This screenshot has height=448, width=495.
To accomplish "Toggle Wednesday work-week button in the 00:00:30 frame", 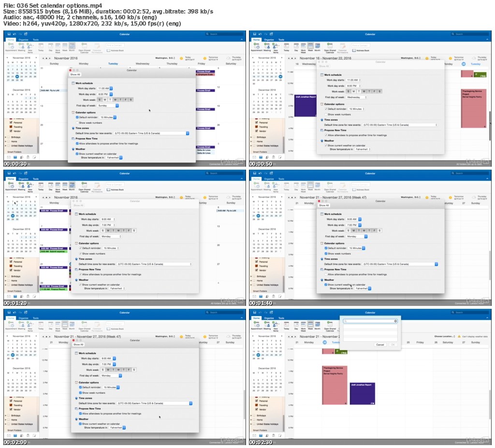I will [x=115, y=100].
